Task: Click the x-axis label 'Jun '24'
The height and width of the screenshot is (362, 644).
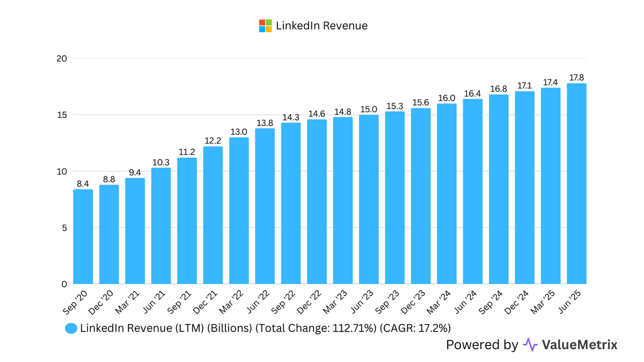Action: (x=466, y=302)
